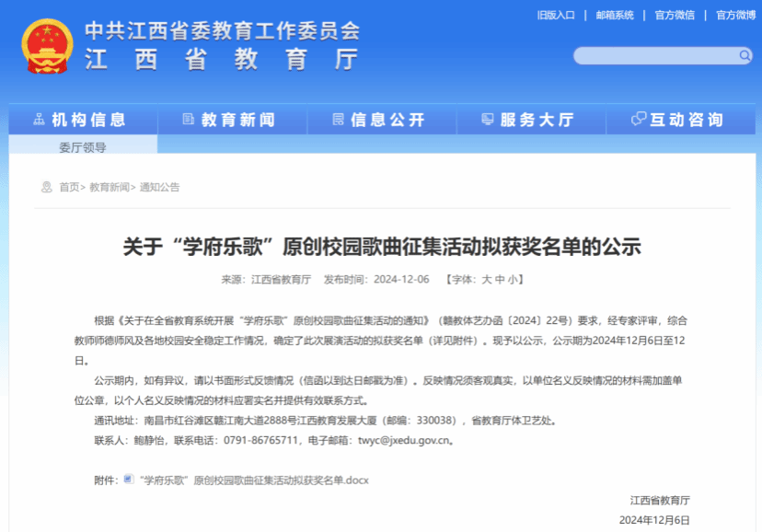Click the national emblem logo
The height and width of the screenshot is (532, 762).
coord(47,45)
